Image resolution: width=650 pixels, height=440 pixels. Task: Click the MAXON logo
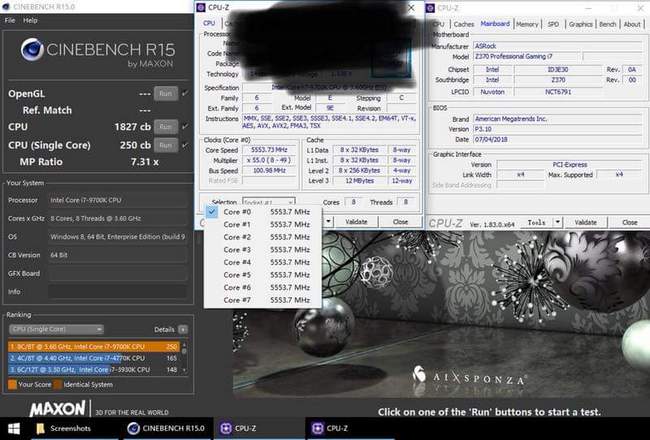(58, 409)
